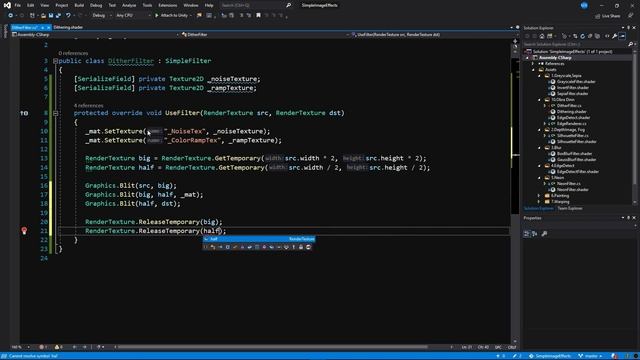
Task: Open the Tools menu
Action: pyautogui.click(x=147, y=5)
